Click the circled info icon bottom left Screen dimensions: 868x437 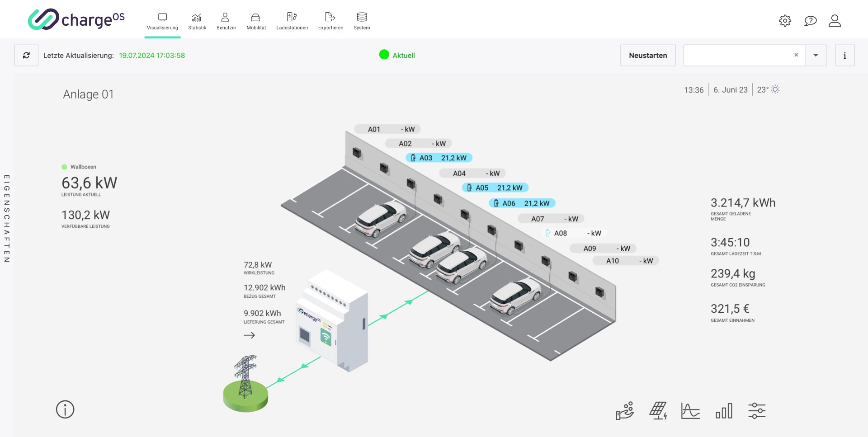click(65, 409)
